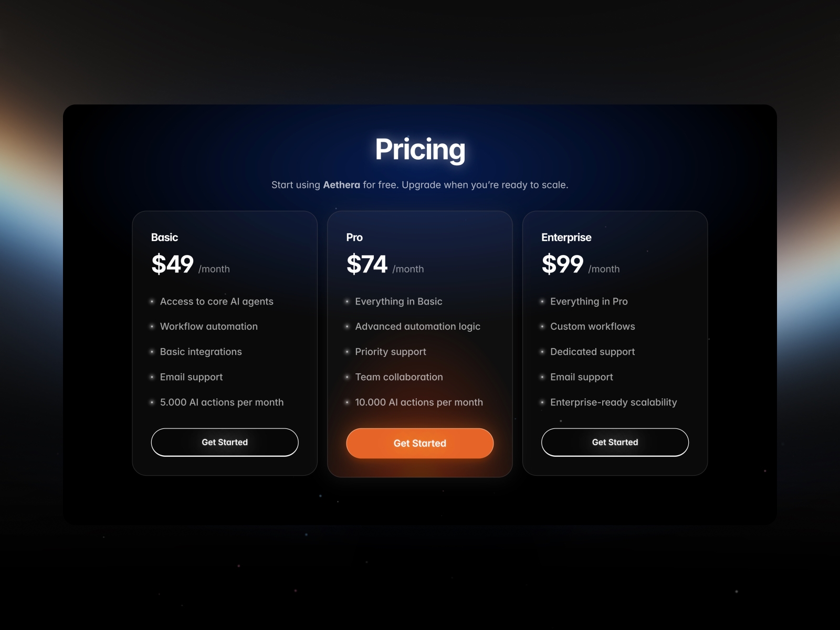Click the Enterprise-ready scalability item

coord(613,402)
